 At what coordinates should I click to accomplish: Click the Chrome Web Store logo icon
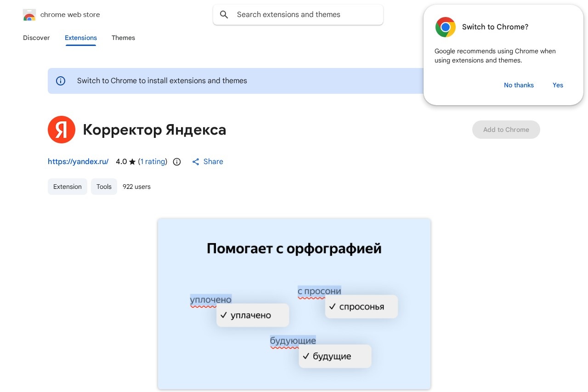[x=29, y=15]
